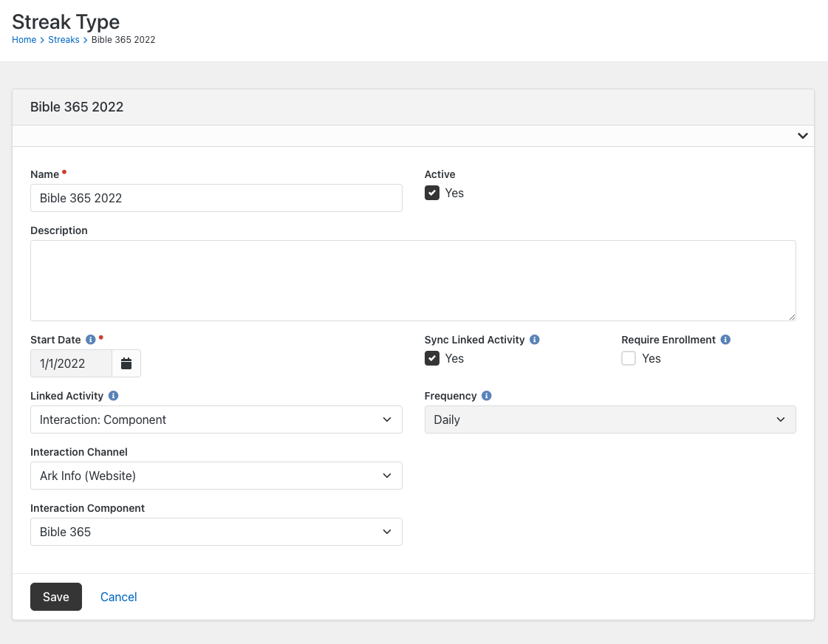Expand the Interaction Component dropdown
Screen dimensions: 828x644
click(216, 532)
